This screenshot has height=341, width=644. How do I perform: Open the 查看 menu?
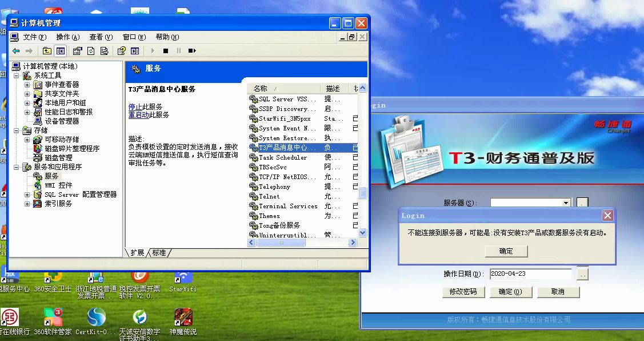click(101, 37)
